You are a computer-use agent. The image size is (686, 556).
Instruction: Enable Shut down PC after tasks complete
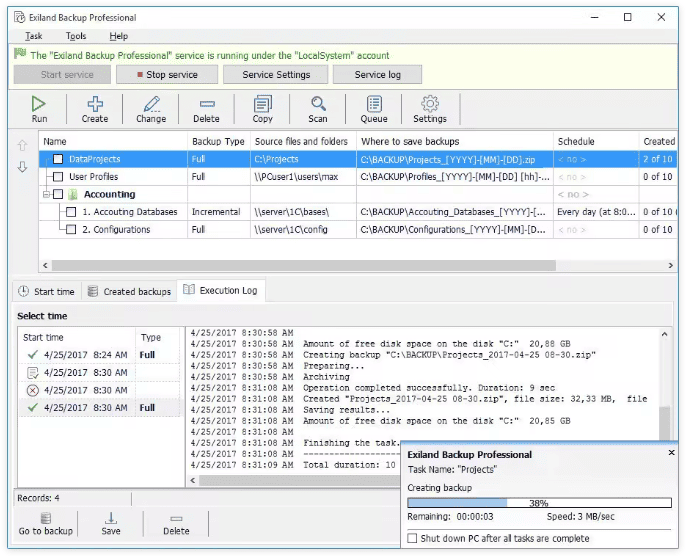coord(412,538)
